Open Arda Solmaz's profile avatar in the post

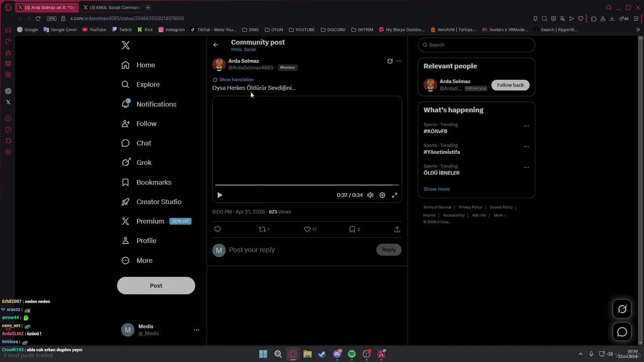219,64
